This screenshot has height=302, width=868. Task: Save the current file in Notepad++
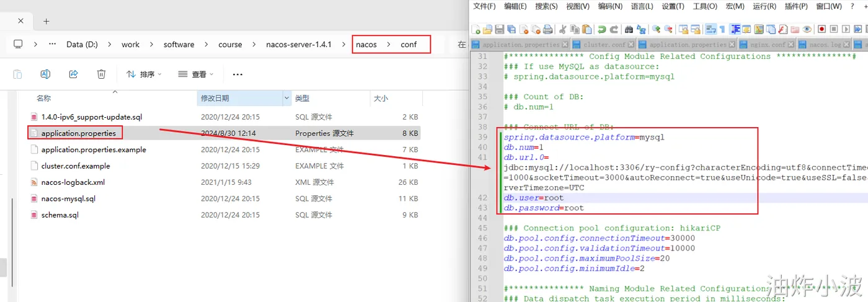click(x=499, y=29)
